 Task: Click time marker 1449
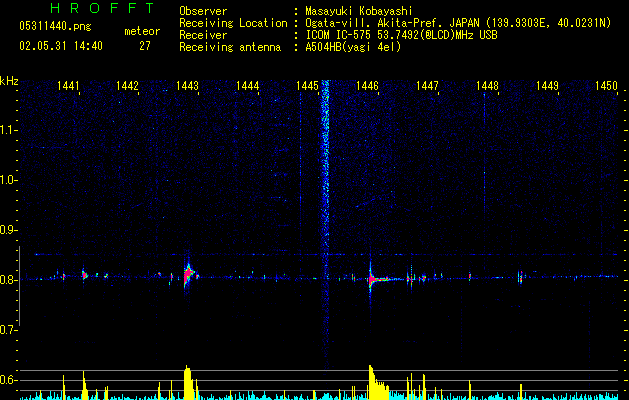pyautogui.click(x=548, y=86)
